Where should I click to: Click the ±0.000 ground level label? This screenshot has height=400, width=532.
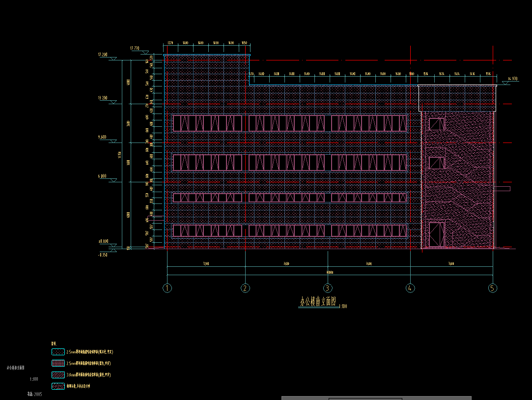coord(103,242)
